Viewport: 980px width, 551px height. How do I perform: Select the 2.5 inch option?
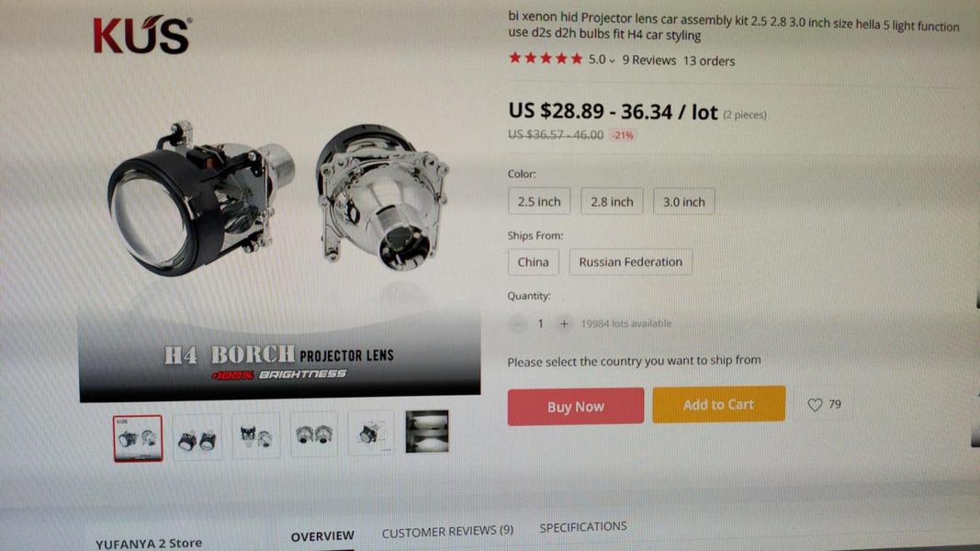pyautogui.click(x=539, y=202)
